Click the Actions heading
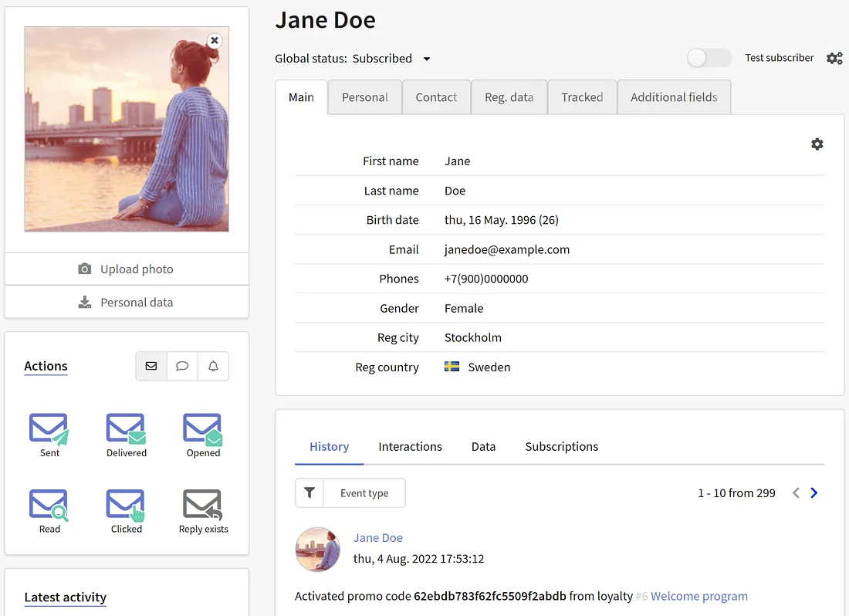Screen dimensions: 849x616 pos(46,366)
